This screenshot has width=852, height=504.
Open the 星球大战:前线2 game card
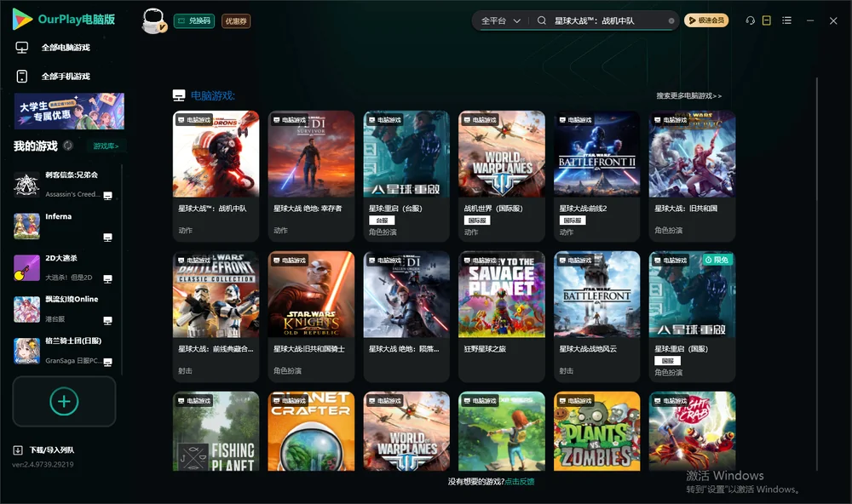point(597,176)
